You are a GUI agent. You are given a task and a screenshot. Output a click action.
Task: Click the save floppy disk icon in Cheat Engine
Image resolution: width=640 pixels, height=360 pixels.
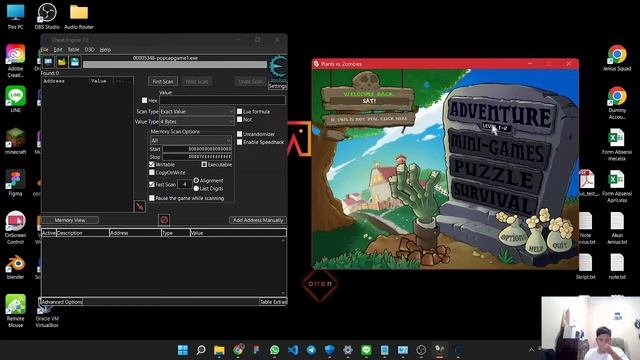(x=75, y=62)
